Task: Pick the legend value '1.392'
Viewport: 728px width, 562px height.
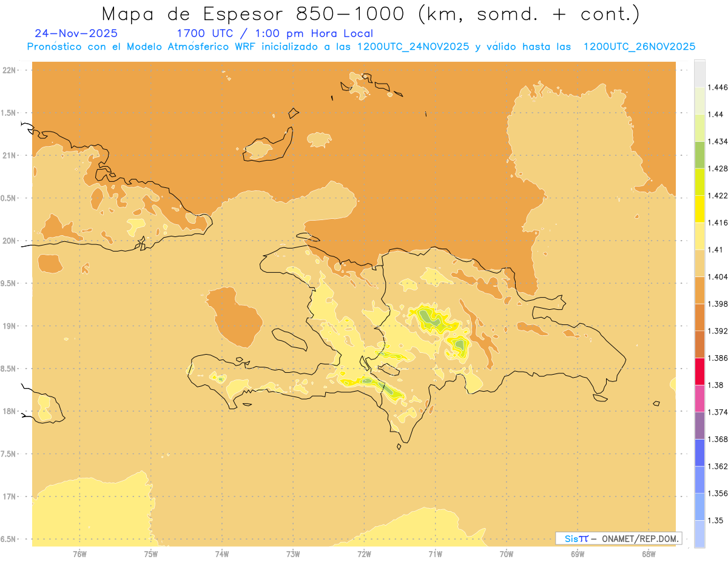Action: pos(719,331)
